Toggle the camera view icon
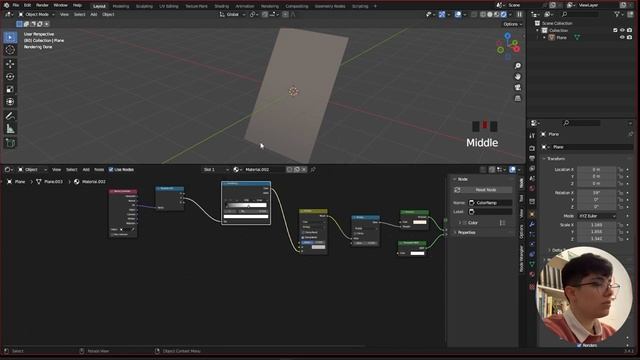640x360 pixels. click(518, 87)
